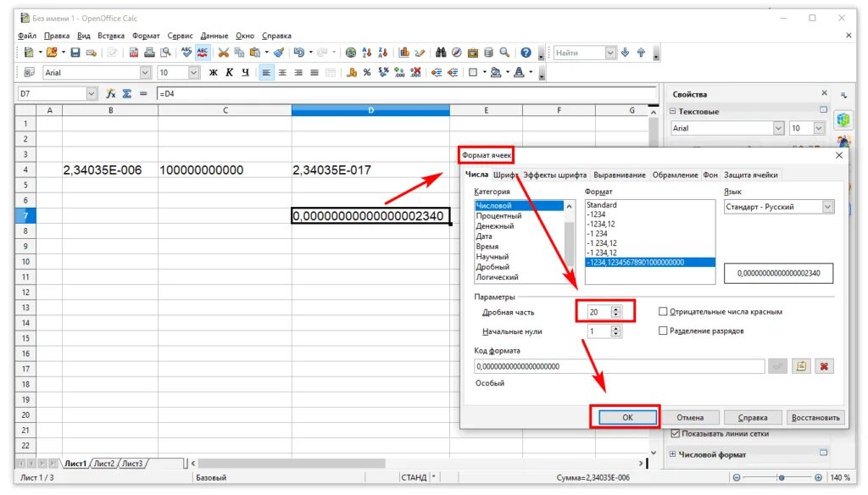
Task: Switch to Обрамление tab
Action: 675,175
